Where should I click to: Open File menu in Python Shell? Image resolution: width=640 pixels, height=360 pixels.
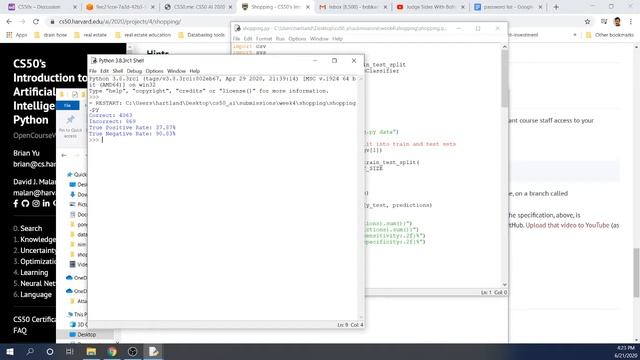(93, 71)
